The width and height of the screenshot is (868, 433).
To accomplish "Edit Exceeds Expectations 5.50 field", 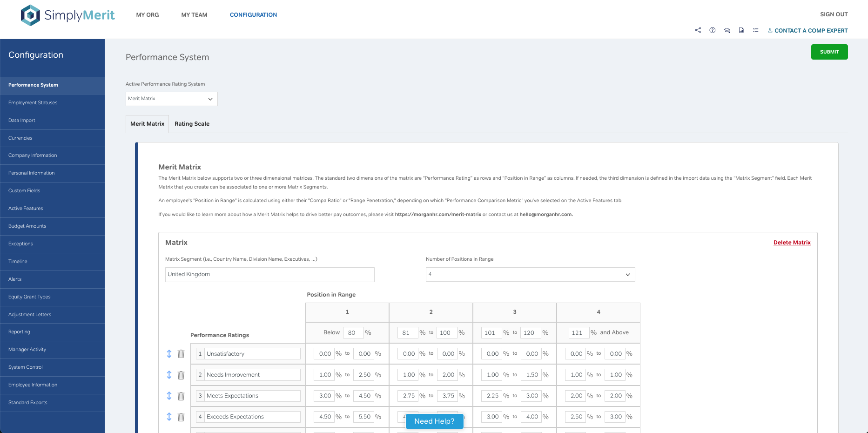I will tap(363, 417).
